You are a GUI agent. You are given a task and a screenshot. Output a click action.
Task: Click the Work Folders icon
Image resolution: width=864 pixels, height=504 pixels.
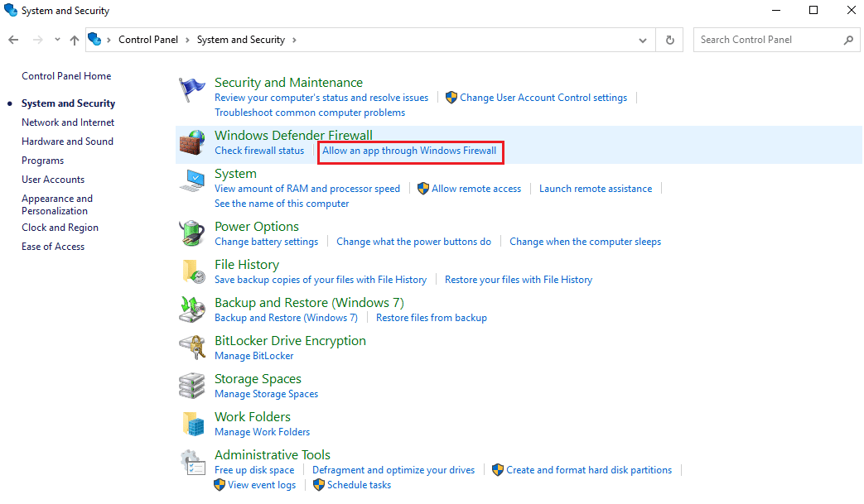click(x=193, y=424)
